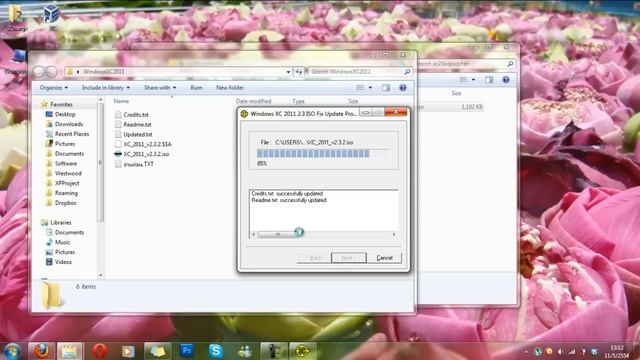Open the Organize dropdown menu
Screen dimensions: 640x360
pos(54,88)
